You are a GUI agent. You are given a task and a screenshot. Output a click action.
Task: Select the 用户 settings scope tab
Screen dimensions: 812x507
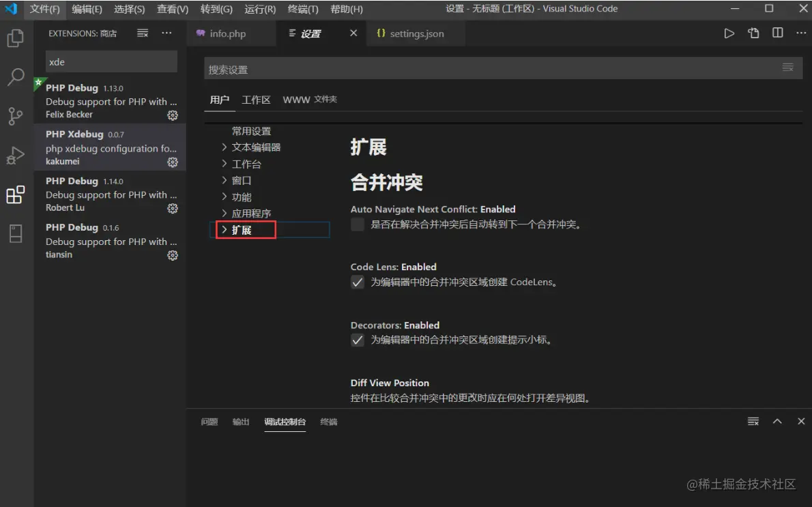(220, 100)
